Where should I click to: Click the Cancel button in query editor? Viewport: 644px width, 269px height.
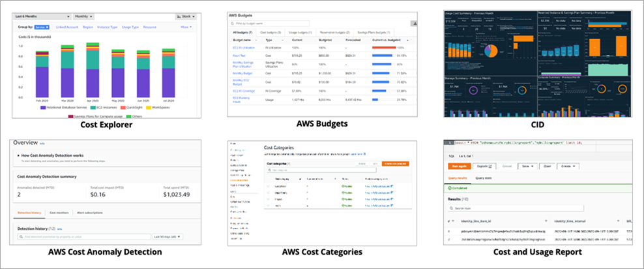pos(507,166)
